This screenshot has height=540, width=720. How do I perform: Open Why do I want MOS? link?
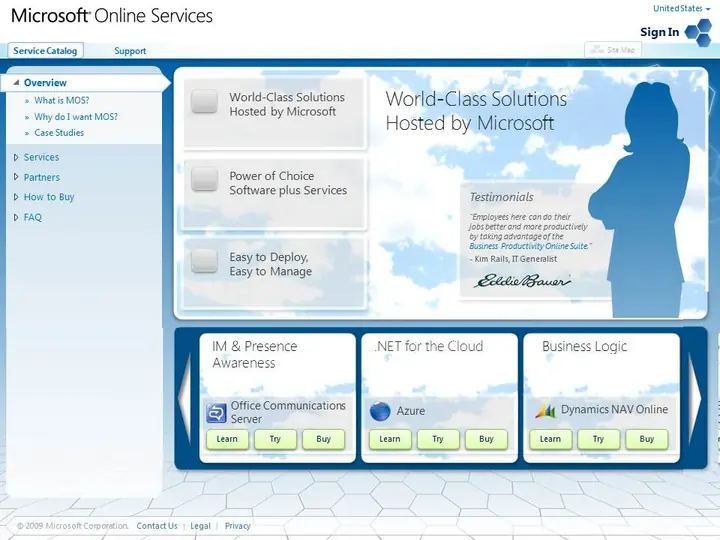(76, 117)
